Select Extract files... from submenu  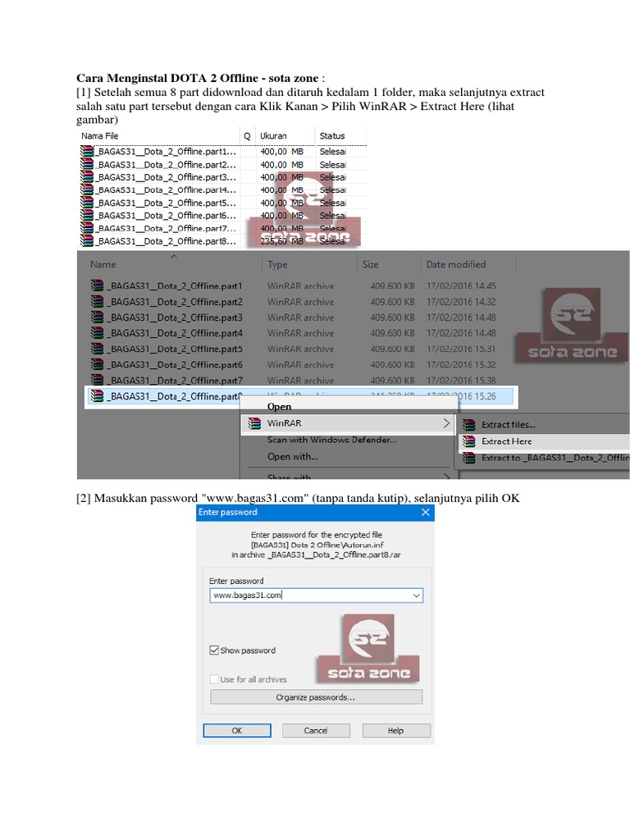pyautogui.click(x=508, y=425)
